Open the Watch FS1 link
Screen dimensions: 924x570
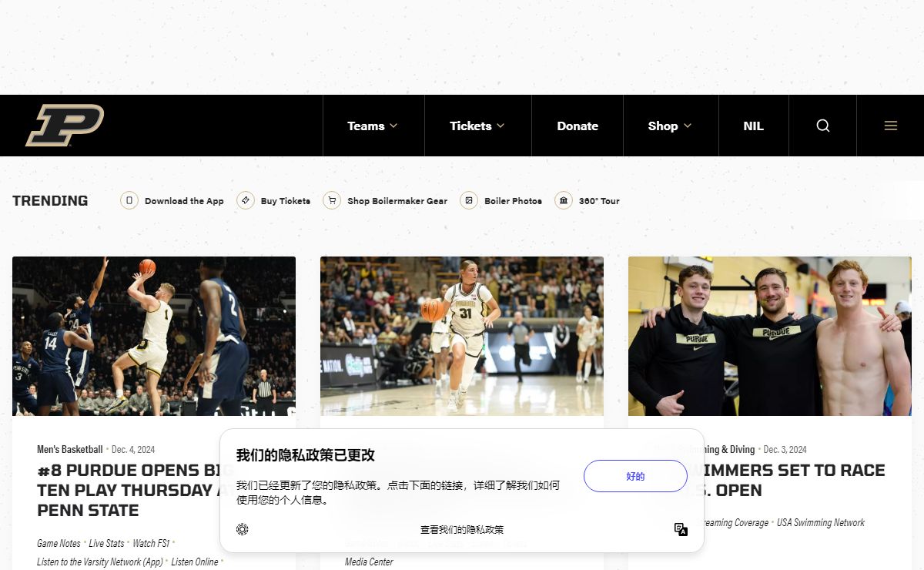click(x=151, y=543)
